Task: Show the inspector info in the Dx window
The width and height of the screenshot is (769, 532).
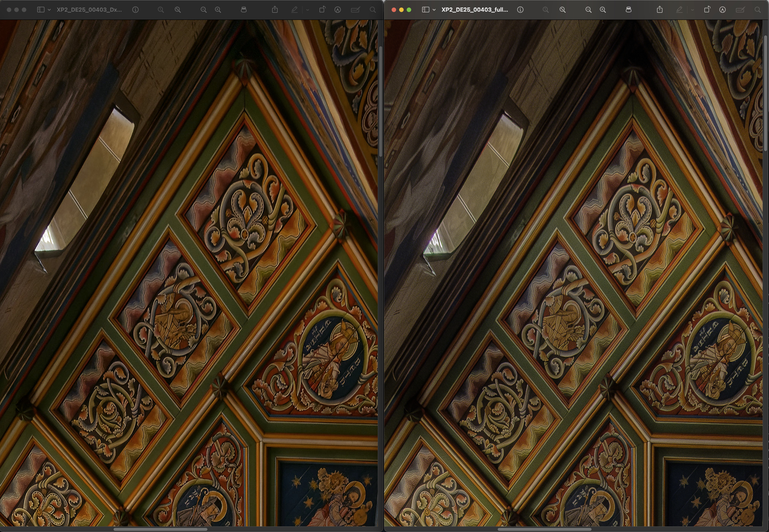Action: (x=135, y=10)
